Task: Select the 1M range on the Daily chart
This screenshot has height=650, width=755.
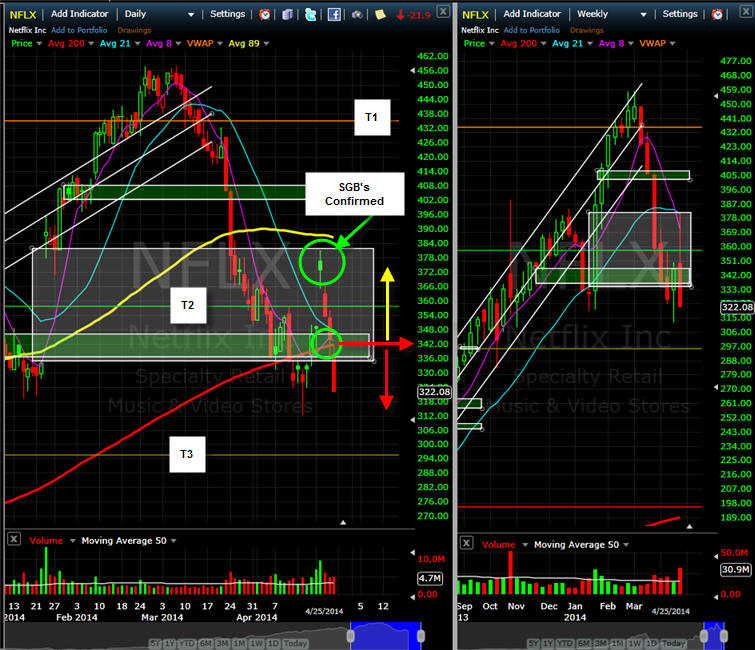Action: click(239, 643)
